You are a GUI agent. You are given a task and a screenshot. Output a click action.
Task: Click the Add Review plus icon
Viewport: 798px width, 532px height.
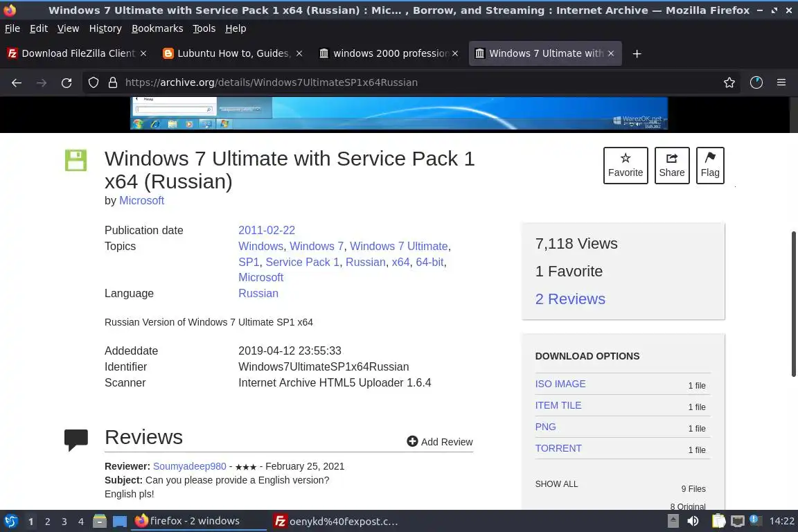pyautogui.click(x=412, y=441)
